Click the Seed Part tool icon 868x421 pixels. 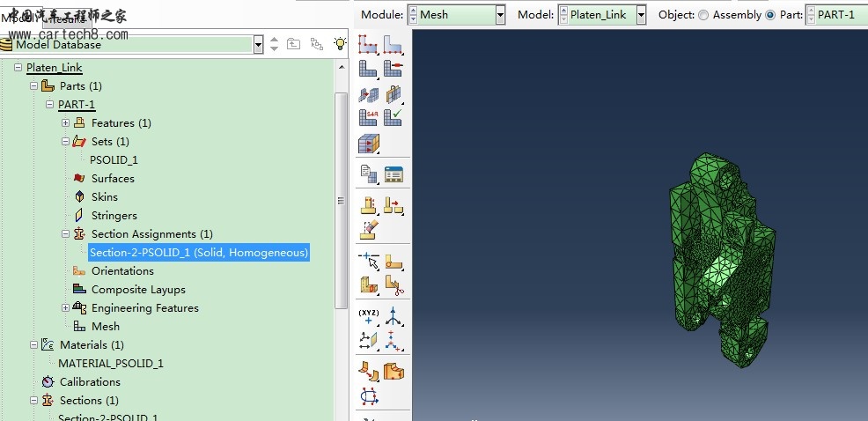click(x=368, y=42)
